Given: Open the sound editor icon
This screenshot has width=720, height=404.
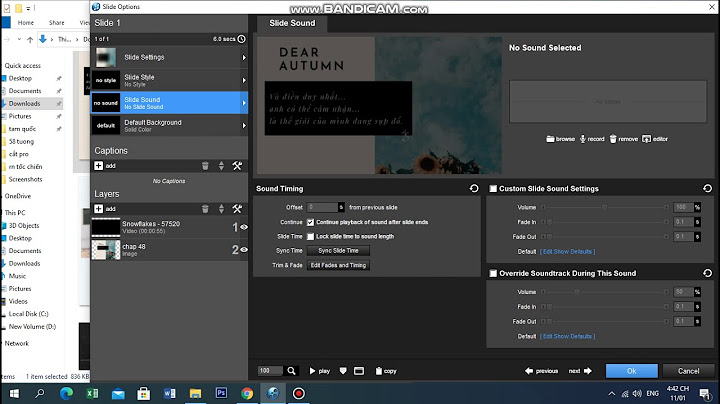Looking at the screenshot, I should [647, 139].
